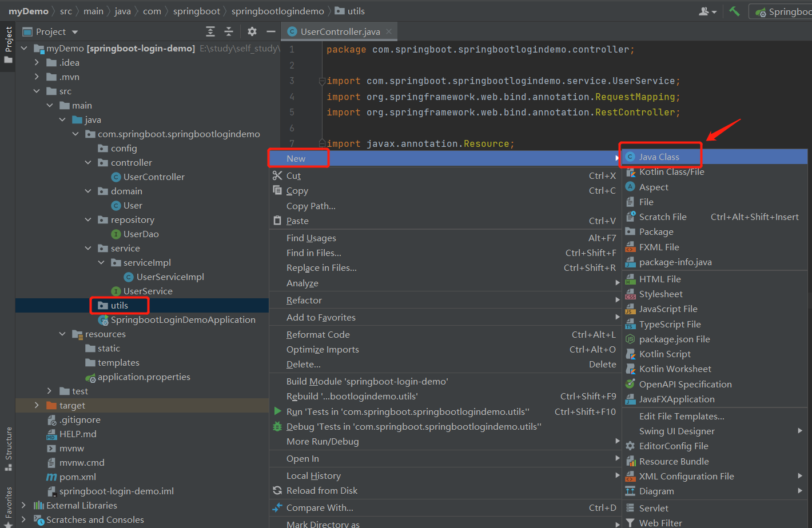The image size is (812, 528).
Task: Select Reformat Code in context menu
Action: point(445,334)
